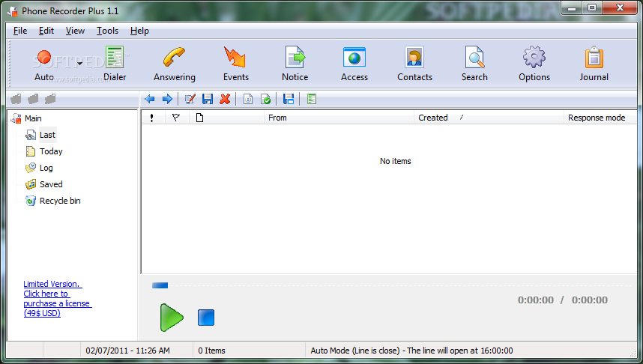The height and width of the screenshot is (364, 643).
Task: Click the No items message
Action: [395, 161]
